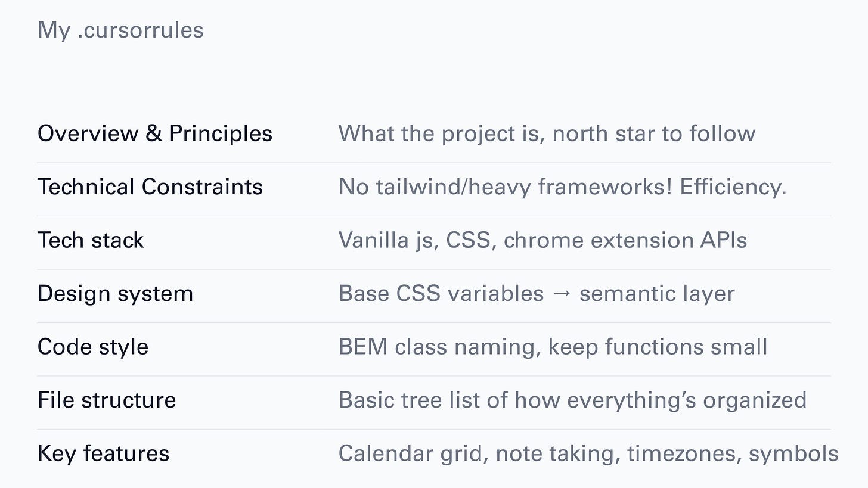
Task: Select the 'File structure' row label
Action: click(x=107, y=400)
